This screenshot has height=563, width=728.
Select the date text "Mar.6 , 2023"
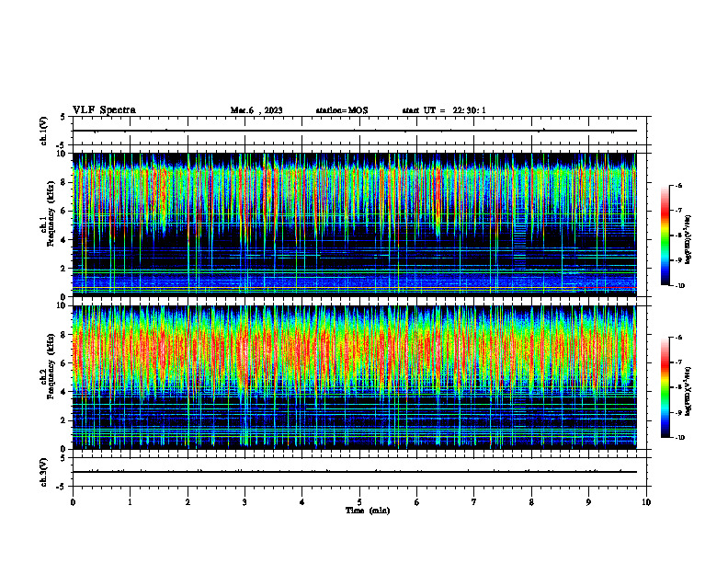tap(256, 110)
